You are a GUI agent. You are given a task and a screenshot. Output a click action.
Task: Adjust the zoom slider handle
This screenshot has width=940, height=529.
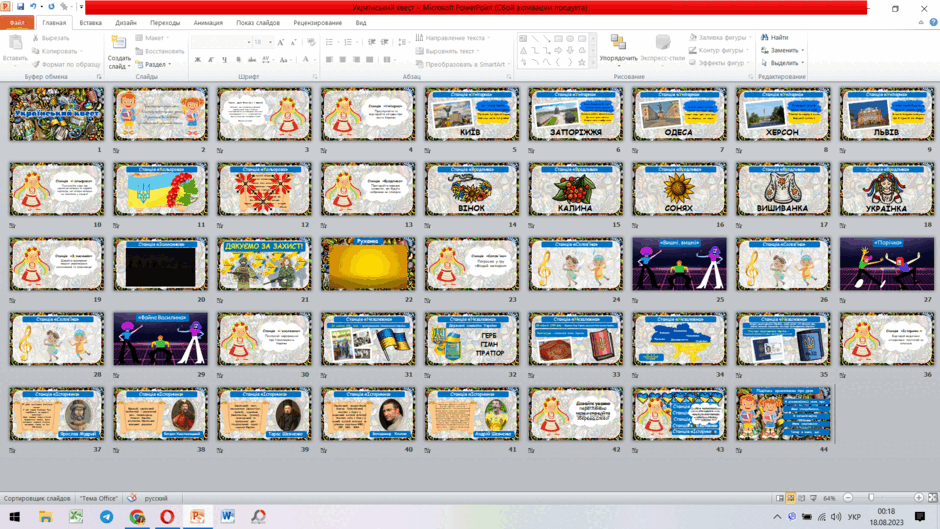point(871,498)
